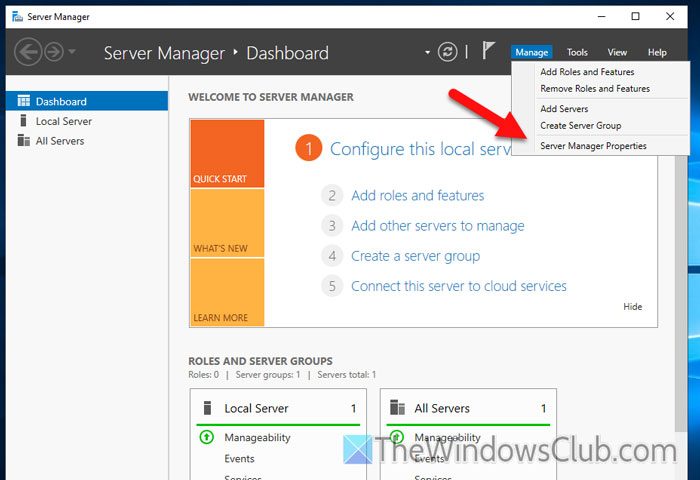Choose Add Roles and Features from the Manage menu
The width and height of the screenshot is (700, 480).
[600, 71]
